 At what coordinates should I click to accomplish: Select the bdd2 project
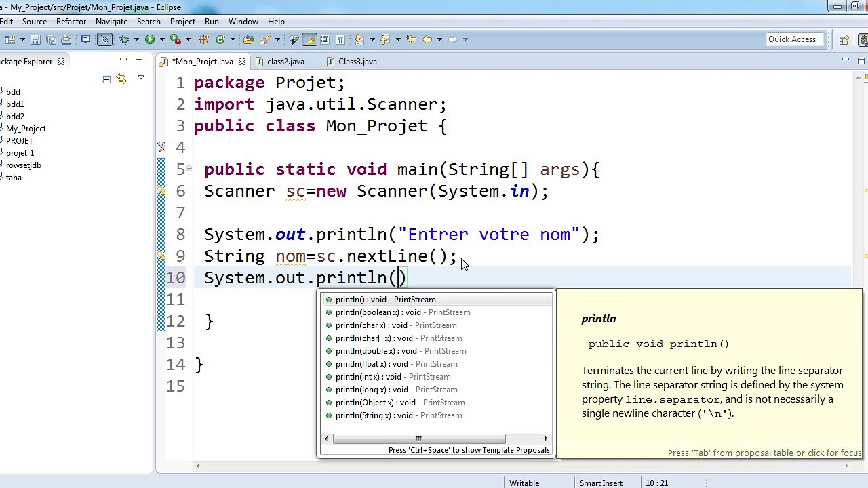[x=15, y=117]
